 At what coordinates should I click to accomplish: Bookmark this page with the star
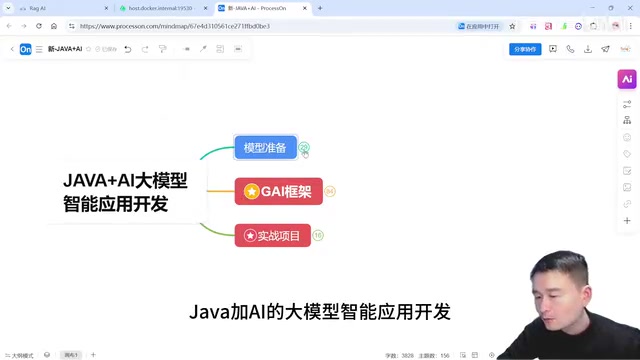512,26
